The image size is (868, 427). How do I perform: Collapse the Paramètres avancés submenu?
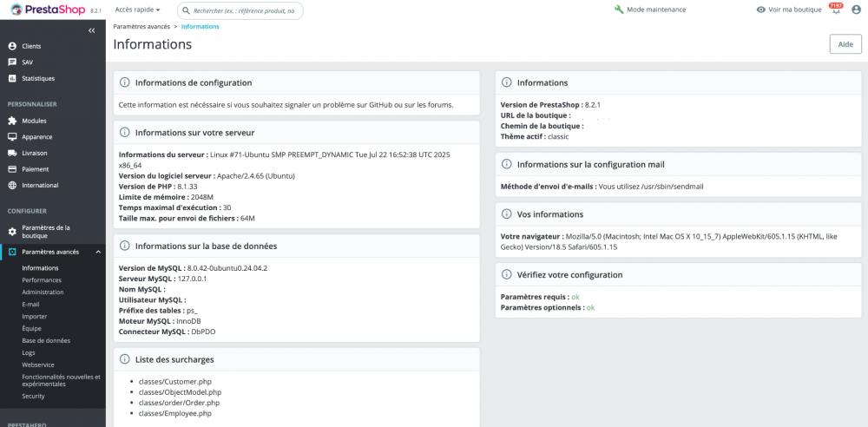tap(98, 252)
